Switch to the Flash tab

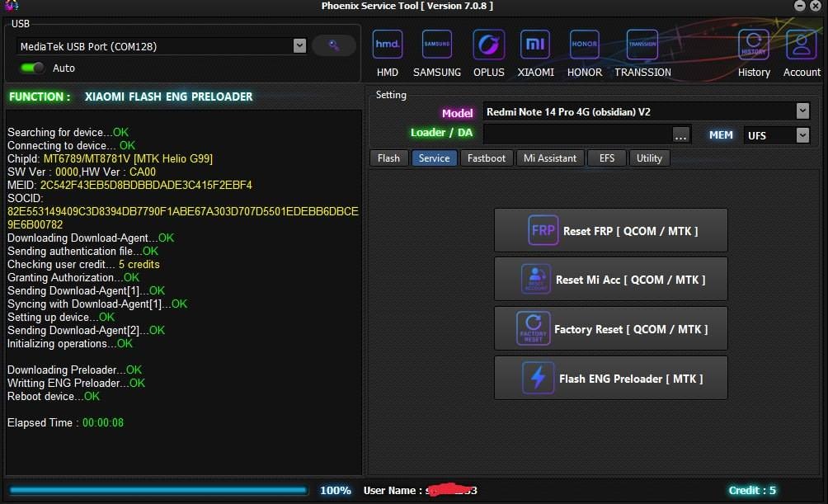coord(388,158)
